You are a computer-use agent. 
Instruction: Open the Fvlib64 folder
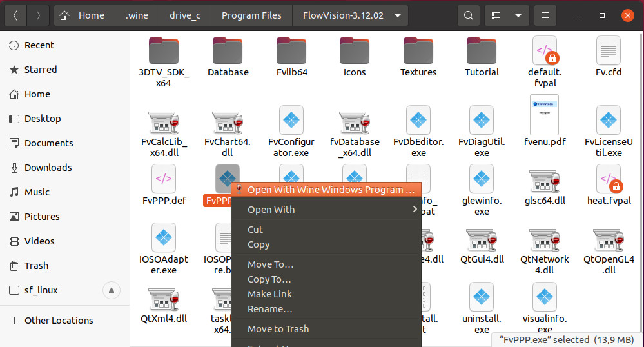click(291, 50)
